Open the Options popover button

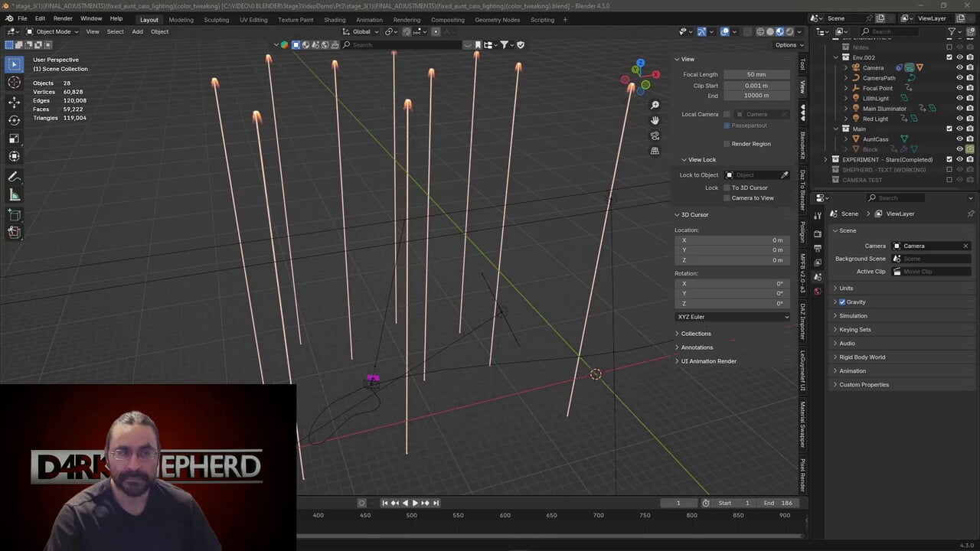(789, 44)
